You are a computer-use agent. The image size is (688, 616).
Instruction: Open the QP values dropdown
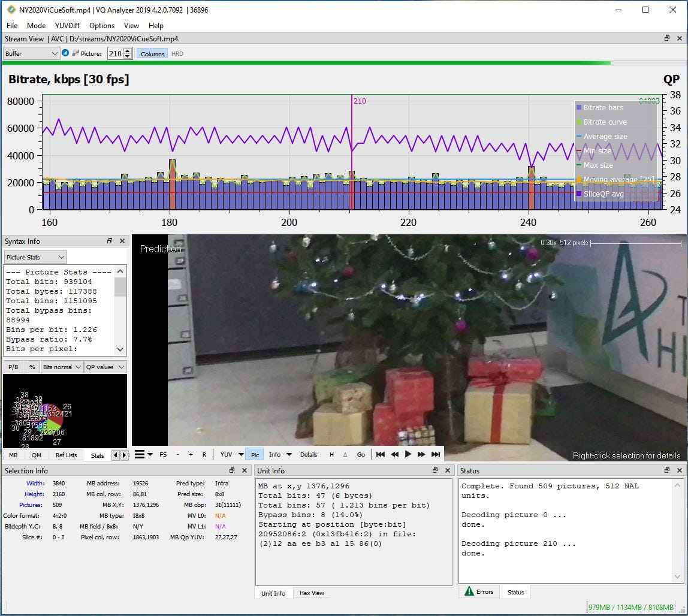tap(105, 366)
